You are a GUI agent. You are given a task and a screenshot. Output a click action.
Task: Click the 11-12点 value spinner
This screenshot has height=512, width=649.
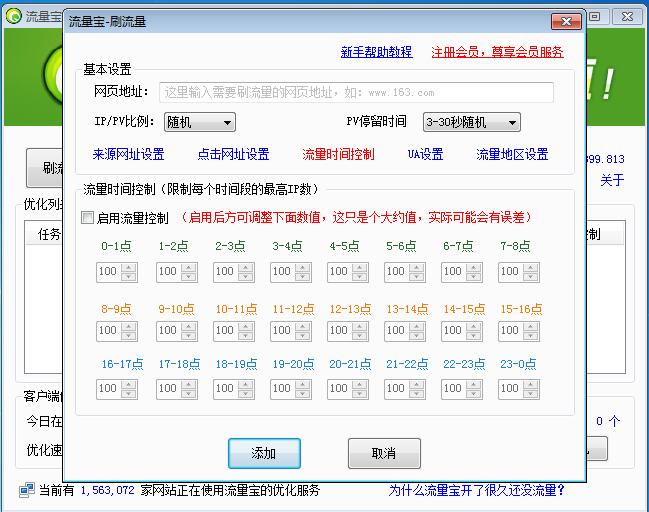pyautogui.click(x=291, y=331)
